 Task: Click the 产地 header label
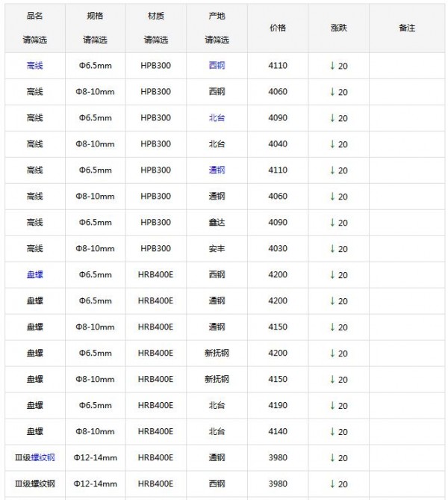(217, 16)
